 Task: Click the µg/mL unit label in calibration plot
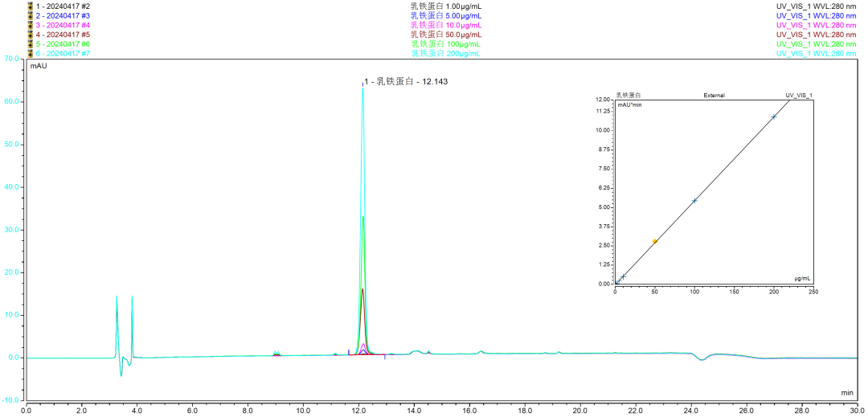pos(801,279)
